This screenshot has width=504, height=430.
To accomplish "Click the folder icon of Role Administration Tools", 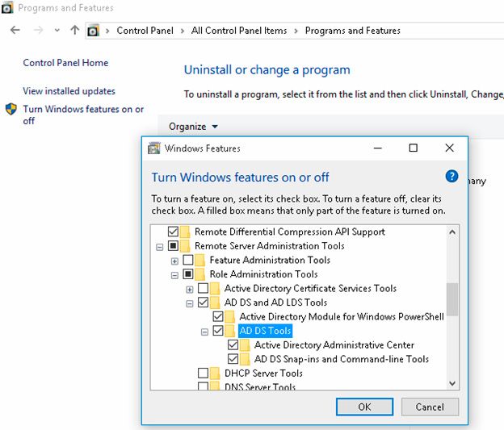I will point(200,274).
